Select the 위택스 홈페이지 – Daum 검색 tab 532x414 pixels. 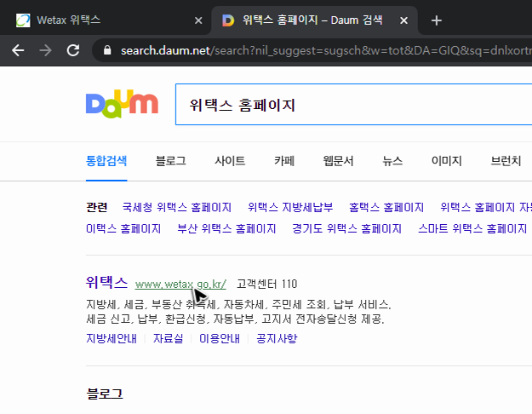click(314, 20)
